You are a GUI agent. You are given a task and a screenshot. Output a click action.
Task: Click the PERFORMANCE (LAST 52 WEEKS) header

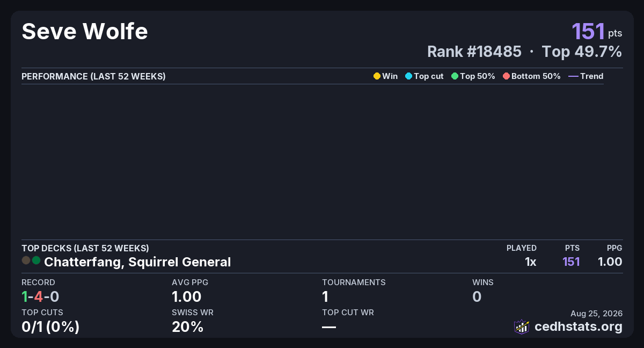[x=93, y=76]
